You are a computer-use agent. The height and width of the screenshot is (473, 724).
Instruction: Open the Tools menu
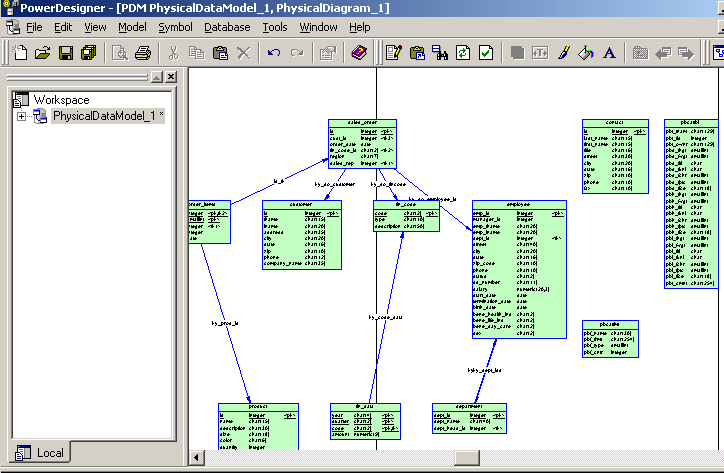click(275, 27)
